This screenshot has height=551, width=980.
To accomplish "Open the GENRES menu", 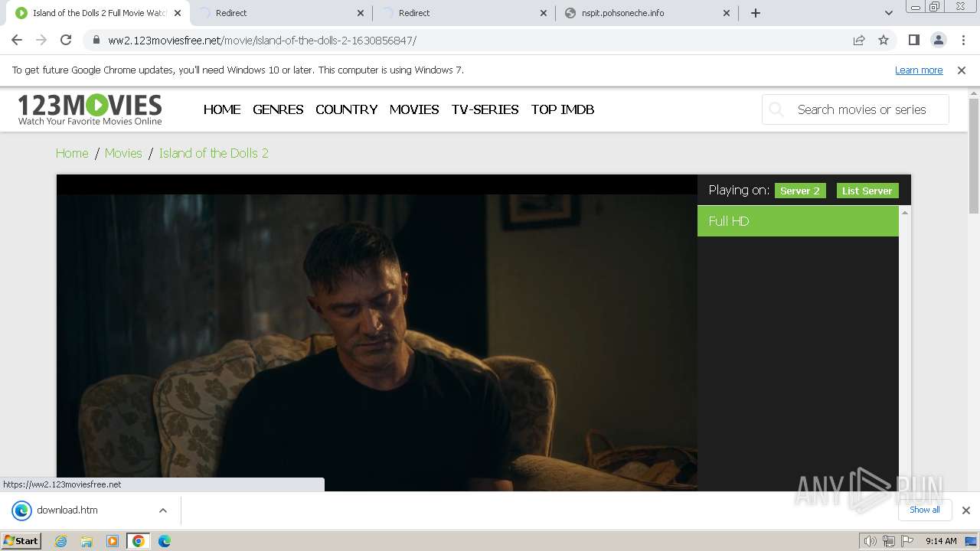I will point(278,109).
